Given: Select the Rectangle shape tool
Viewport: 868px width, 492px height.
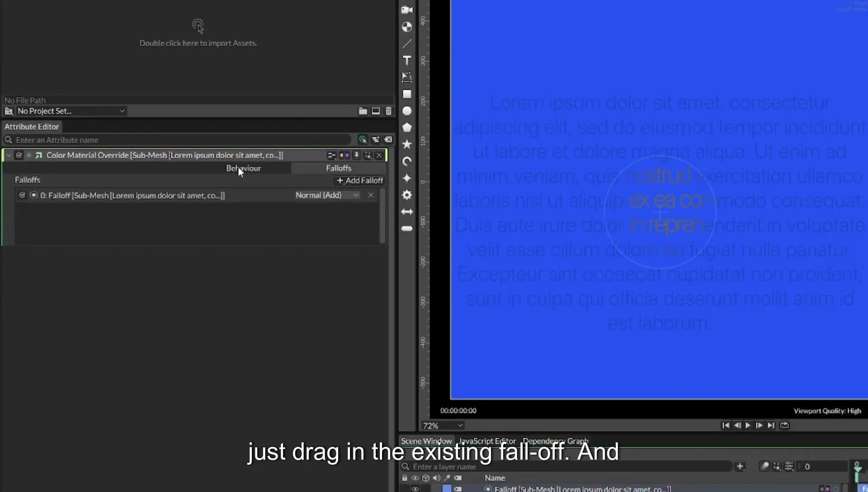Looking at the screenshot, I should [407, 94].
